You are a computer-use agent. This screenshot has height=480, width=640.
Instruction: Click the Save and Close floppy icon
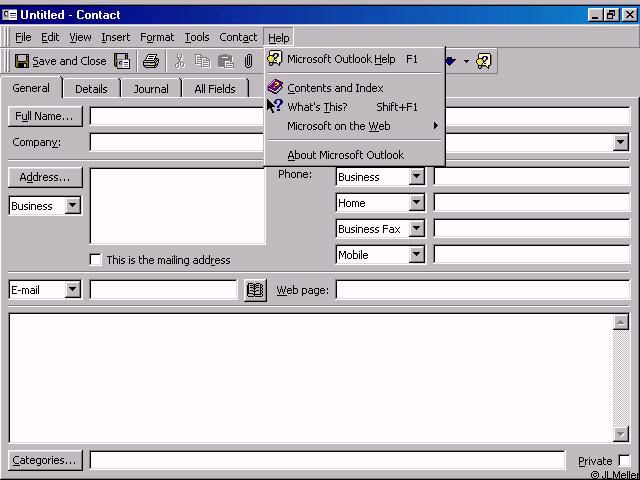click(22, 61)
